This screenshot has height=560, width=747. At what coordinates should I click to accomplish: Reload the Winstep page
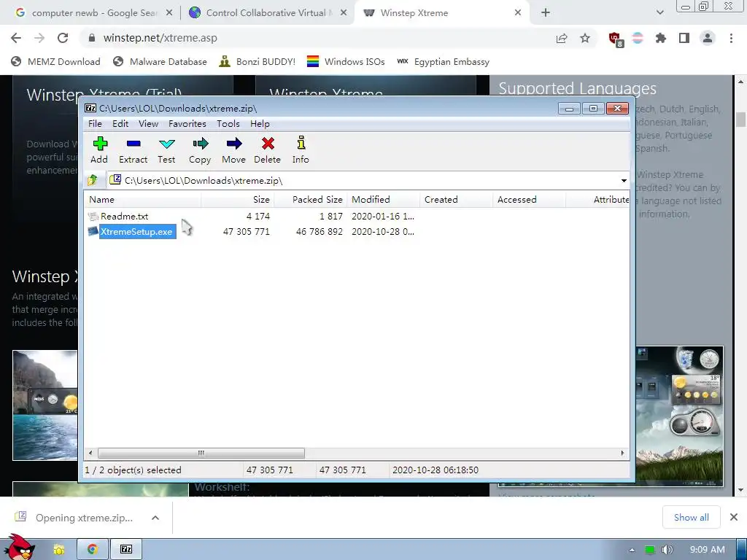click(x=63, y=38)
